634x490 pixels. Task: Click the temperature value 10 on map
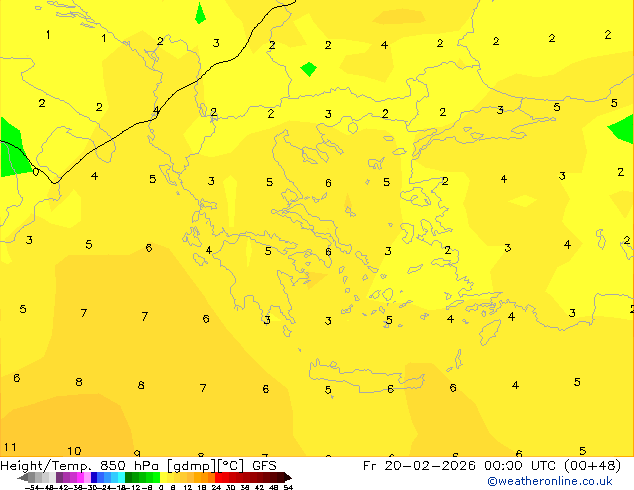point(74,450)
